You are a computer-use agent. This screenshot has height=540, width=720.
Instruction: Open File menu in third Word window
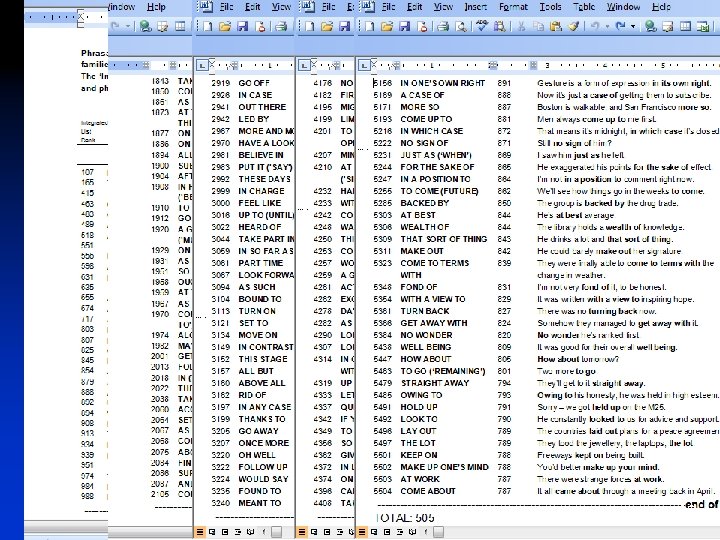pos(328,7)
